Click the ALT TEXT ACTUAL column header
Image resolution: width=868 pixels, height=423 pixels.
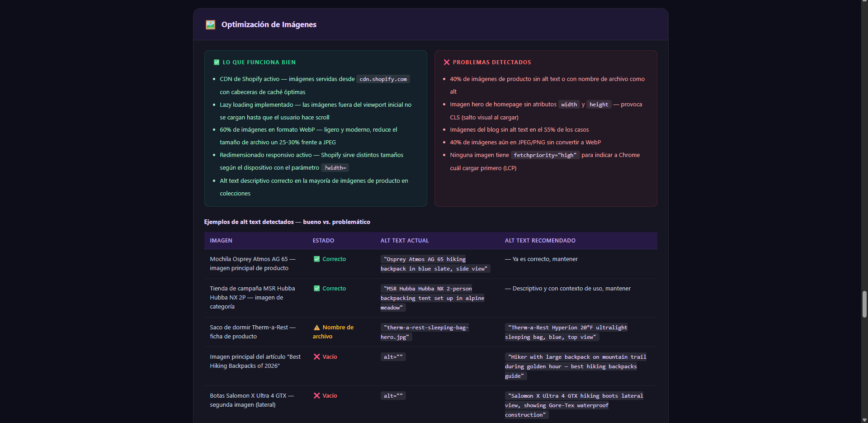(405, 241)
